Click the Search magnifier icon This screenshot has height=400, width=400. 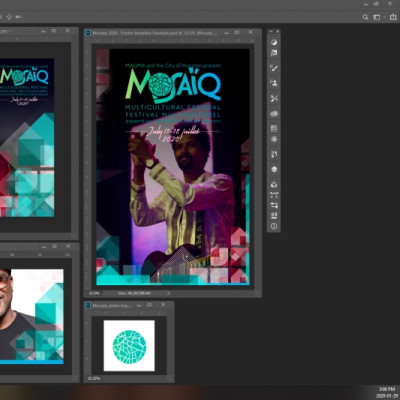pos(365,17)
